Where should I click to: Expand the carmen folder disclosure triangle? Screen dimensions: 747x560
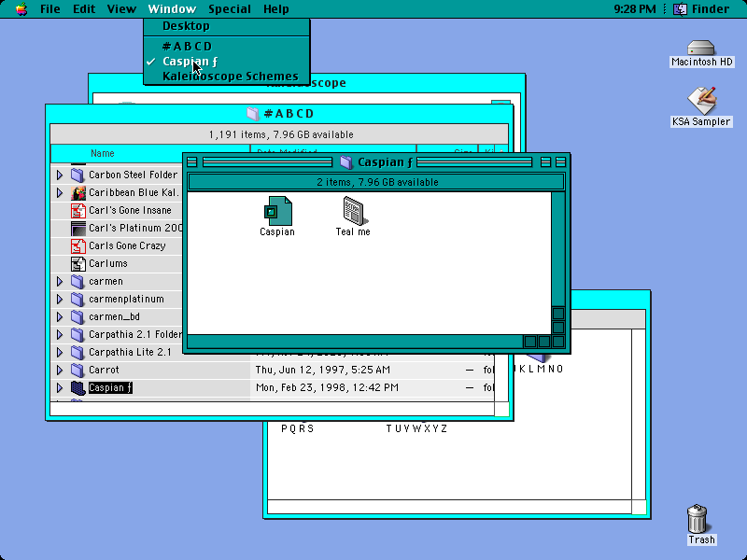pyautogui.click(x=60, y=282)
